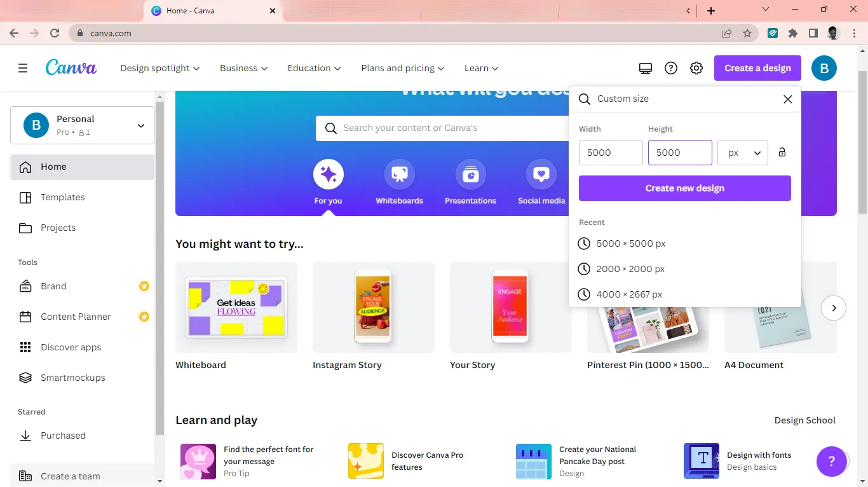Viewport: 868px width, 487px height.
Task: Expand the Business menu
Action: 244,68
